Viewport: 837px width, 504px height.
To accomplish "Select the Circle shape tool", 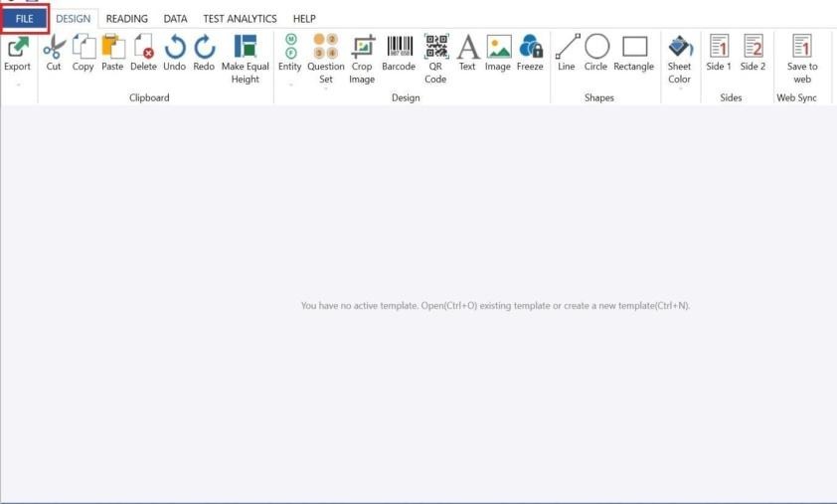I will [596, 53].
